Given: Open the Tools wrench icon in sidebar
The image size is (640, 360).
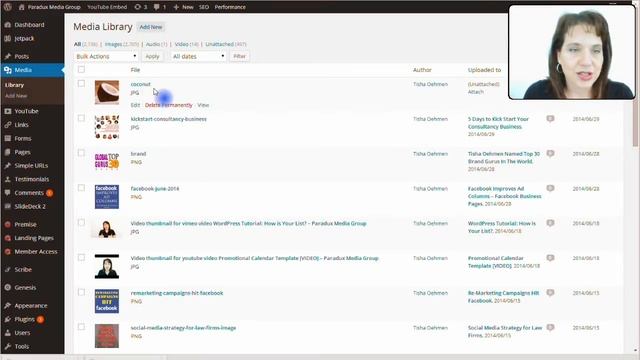Looking at the screenshot, I should click(x=8, y=347).
